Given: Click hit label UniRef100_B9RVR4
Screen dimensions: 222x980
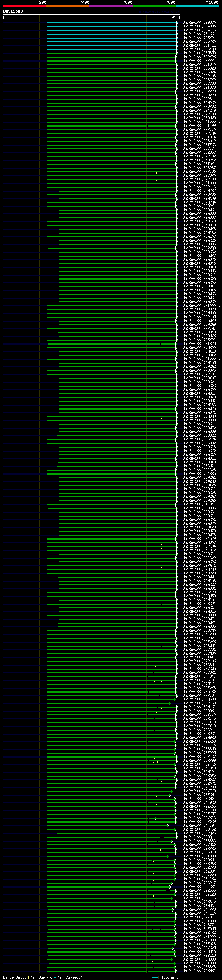Looking at the screenshot, I should pyautogui.click(x=199, y=60).
